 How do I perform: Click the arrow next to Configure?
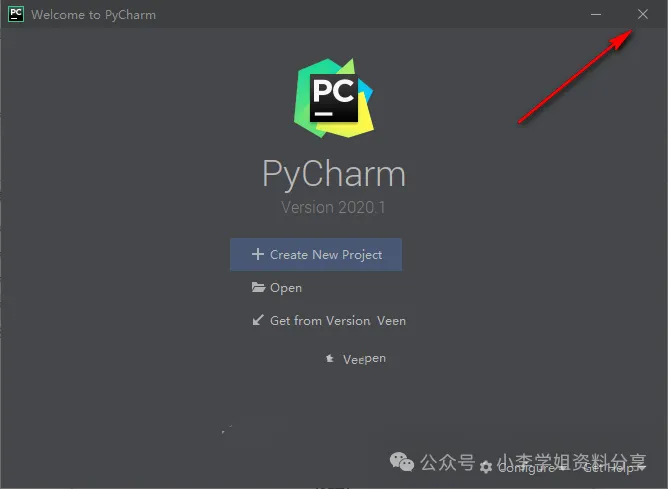[x=562, y=468]
